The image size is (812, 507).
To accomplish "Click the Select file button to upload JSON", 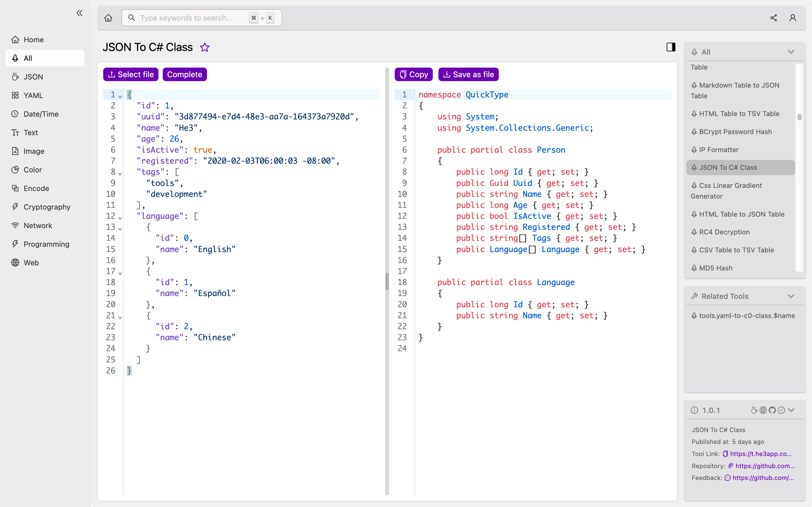I will point(131,74).
